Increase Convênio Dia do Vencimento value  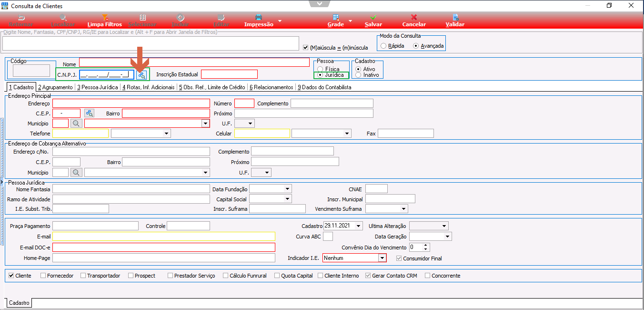pos(426,245)
